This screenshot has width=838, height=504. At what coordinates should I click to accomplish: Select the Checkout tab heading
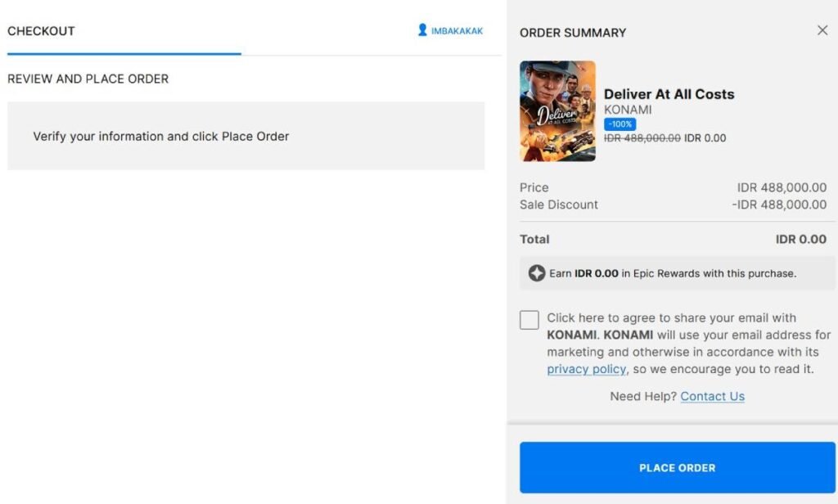pyautogui.click(x=41, y=31)
